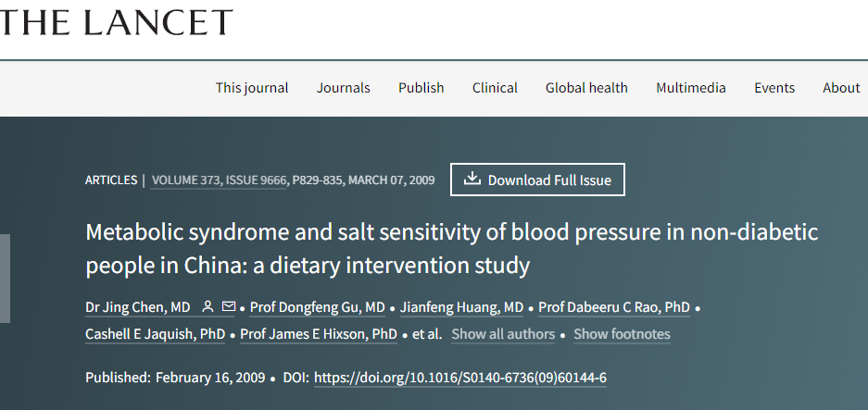The width and height of the screenshot is (868, 410).
Task: Open the About menu item
Action: [x=841, y=88]
